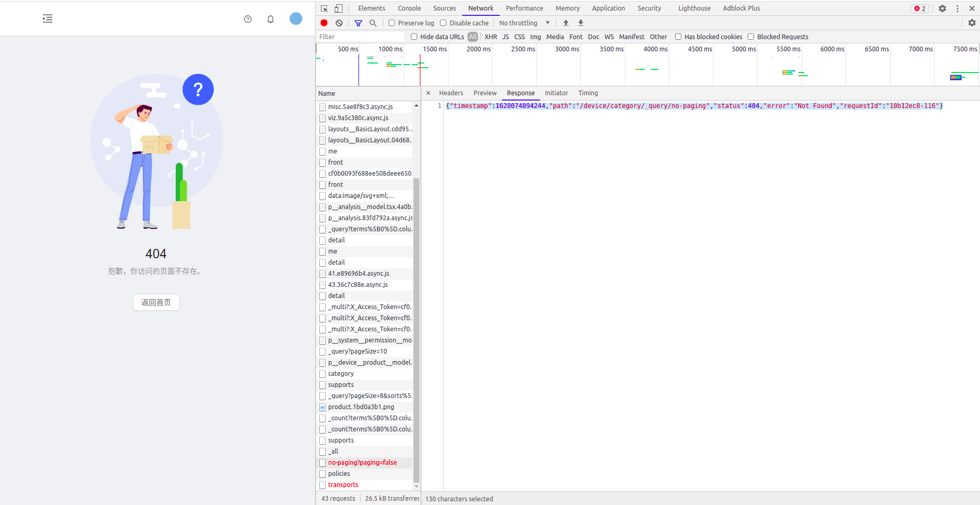
Task: Open DevTools settings
Action: [x=942, y=8]
